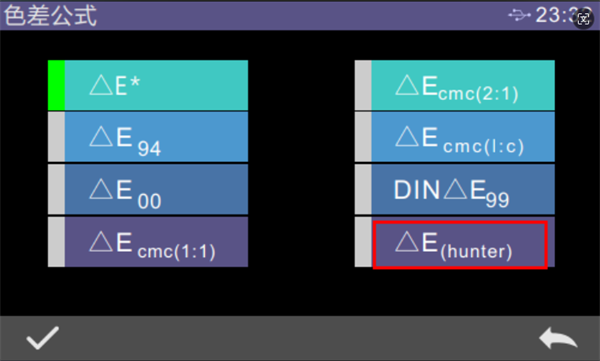
Task: Confirm selection with the checkmark icon
Action: [42, 338]
